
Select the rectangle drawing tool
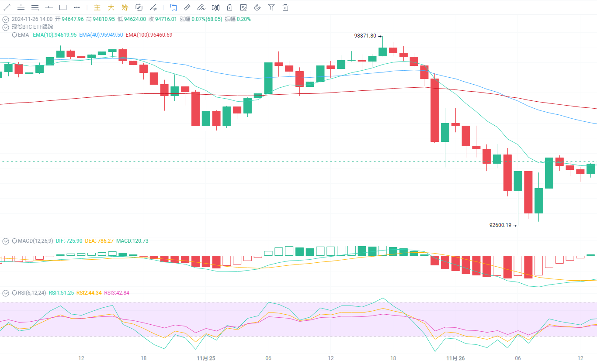coord(63,7)
